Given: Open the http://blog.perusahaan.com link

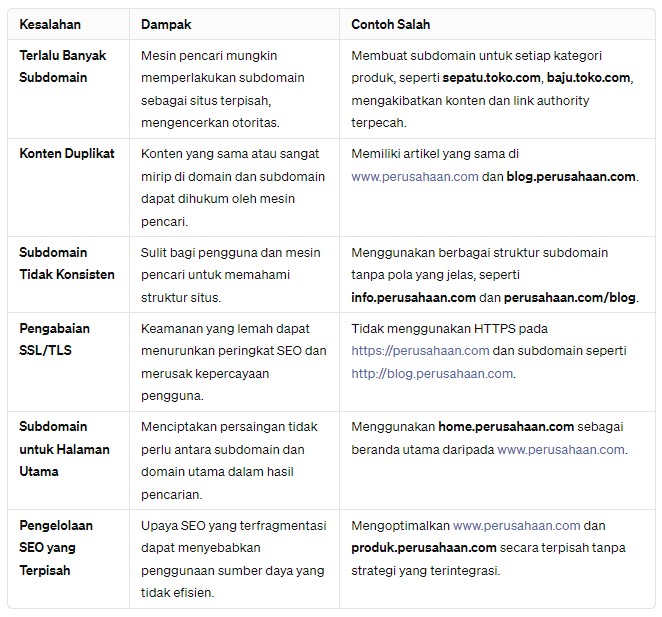Looking at the screenshot, I should (432, 373).
